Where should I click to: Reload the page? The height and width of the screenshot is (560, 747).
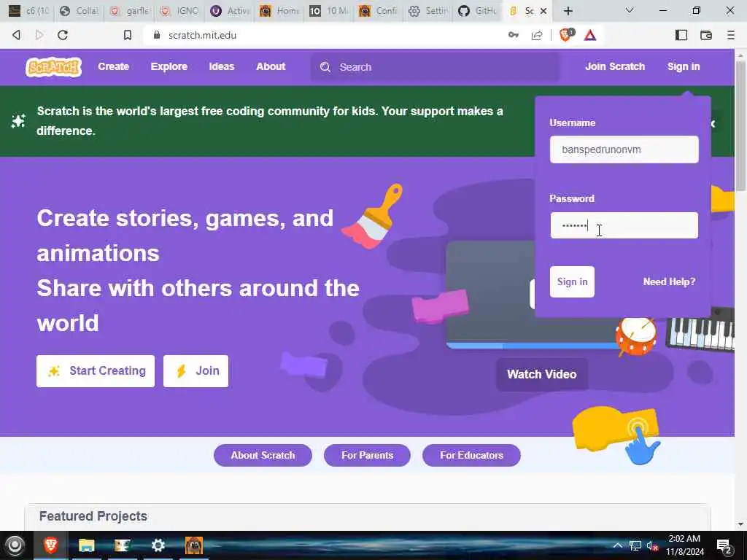tap(63, 35)
